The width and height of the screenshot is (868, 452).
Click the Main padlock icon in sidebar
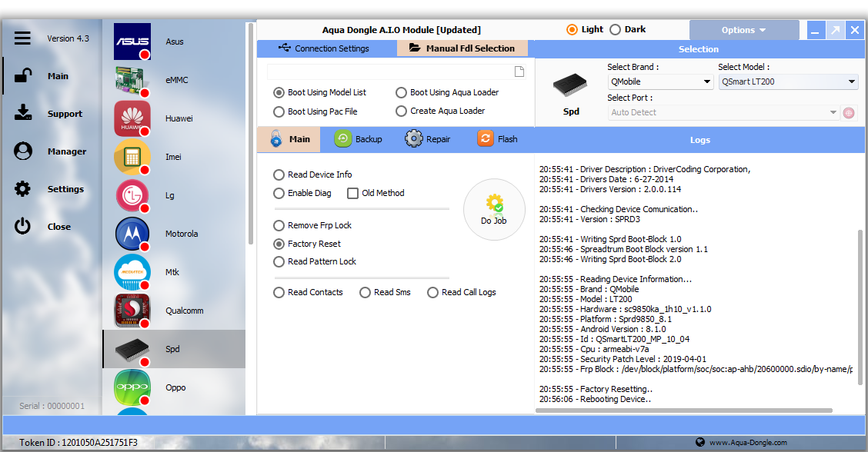pyautogui.click(x=22, y=76)
